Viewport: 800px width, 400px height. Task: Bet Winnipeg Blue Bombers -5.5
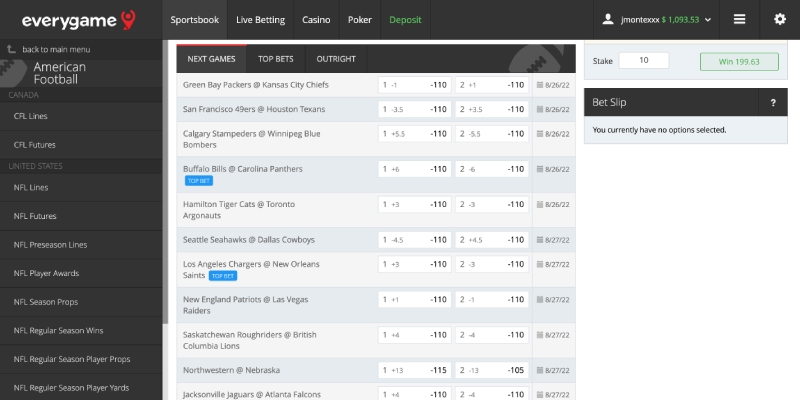click(x=492, y=134)
